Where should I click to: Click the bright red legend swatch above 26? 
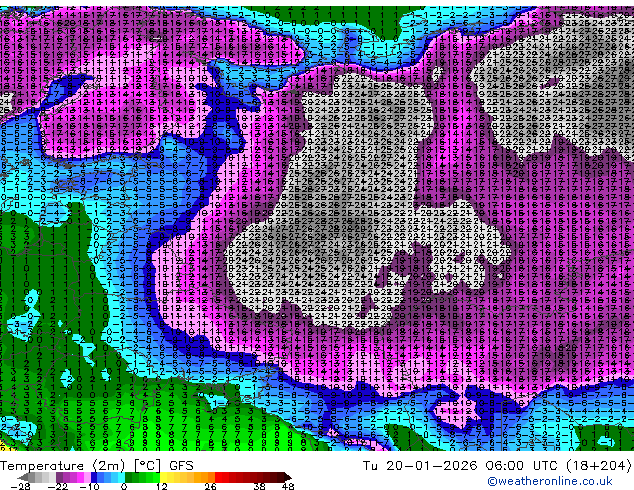218,477
